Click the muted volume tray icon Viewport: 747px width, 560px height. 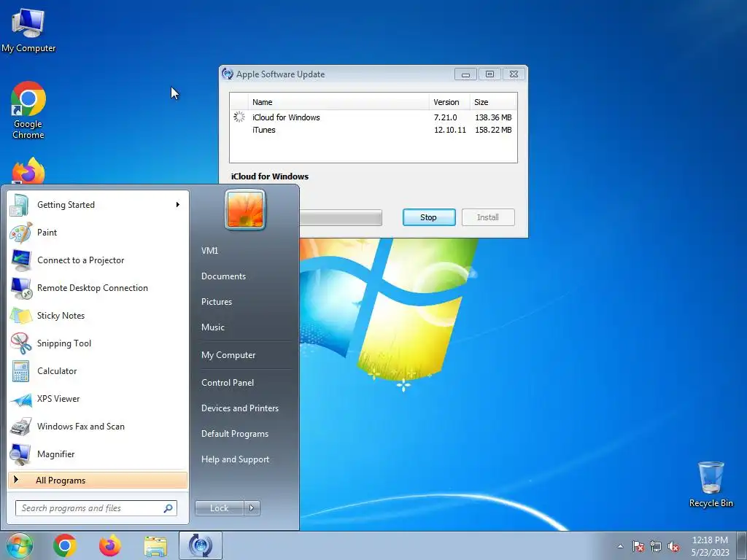click(x=673, y=546)
